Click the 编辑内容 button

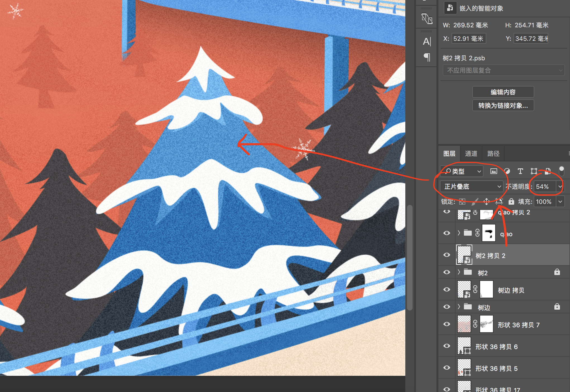coord(503,92)
